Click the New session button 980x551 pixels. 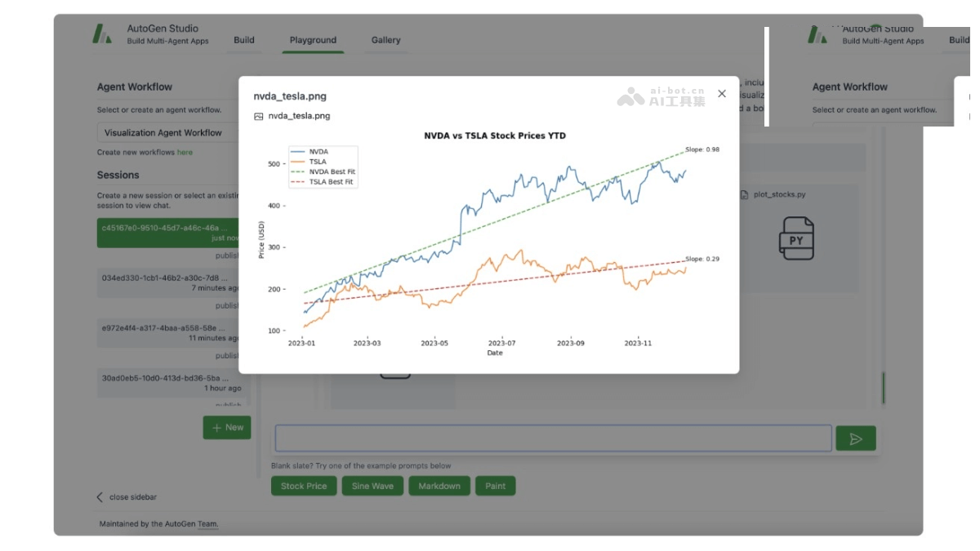pos(227,428)
